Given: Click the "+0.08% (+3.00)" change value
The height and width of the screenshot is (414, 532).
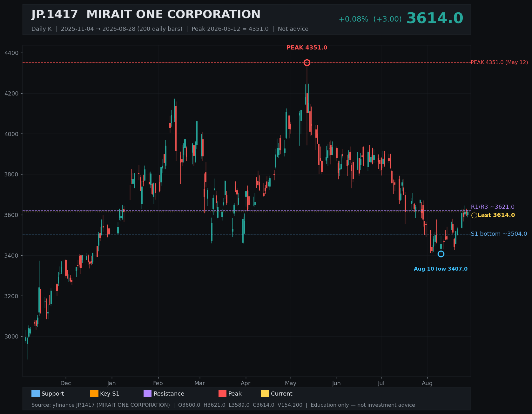Looking at the screenshot, I should (370, 19).
